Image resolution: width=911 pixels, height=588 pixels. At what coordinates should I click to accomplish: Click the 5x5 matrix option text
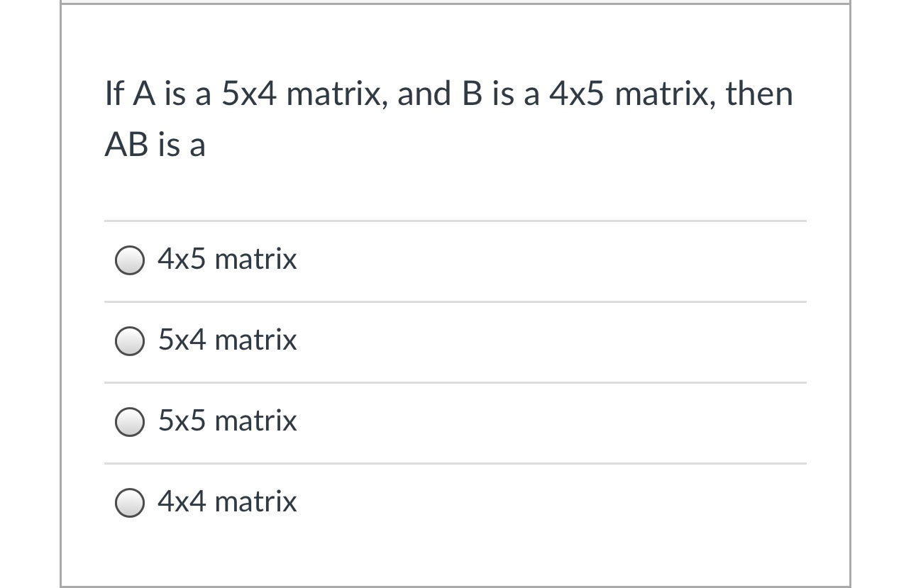(x=226, y=421)
